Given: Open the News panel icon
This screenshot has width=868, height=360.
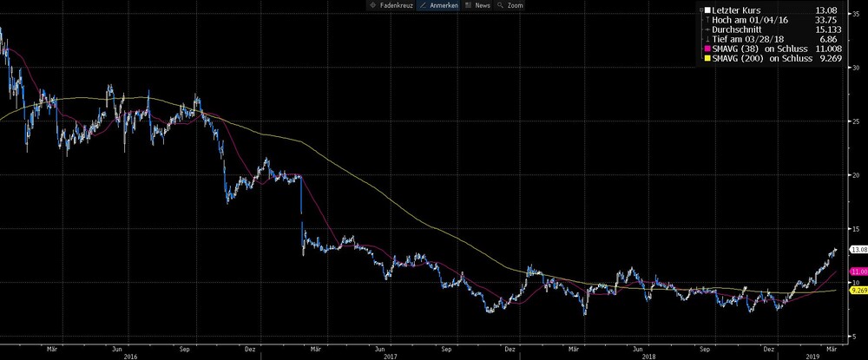Looking at the screenshot, I should tap(469, 5).
